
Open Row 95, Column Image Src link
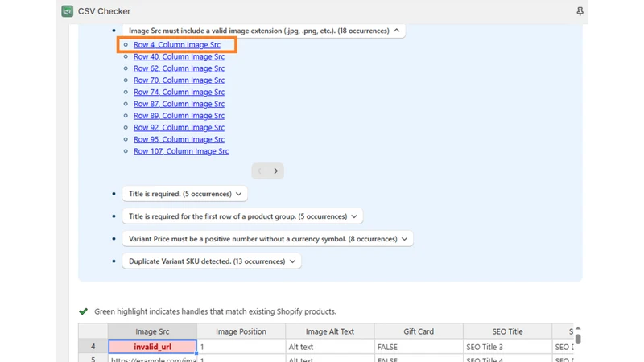pos(179,139)
